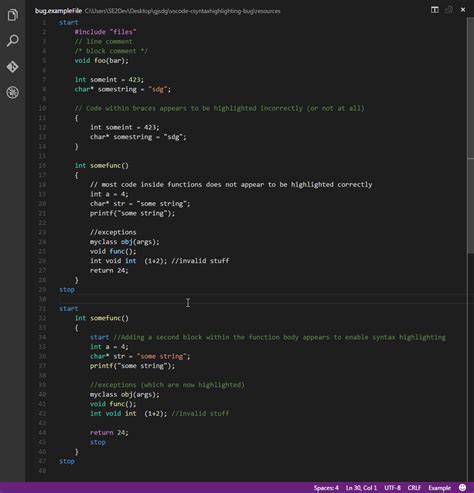
Task: Click the vertical scrollbar thumb
Action: [x=471, y=135]
